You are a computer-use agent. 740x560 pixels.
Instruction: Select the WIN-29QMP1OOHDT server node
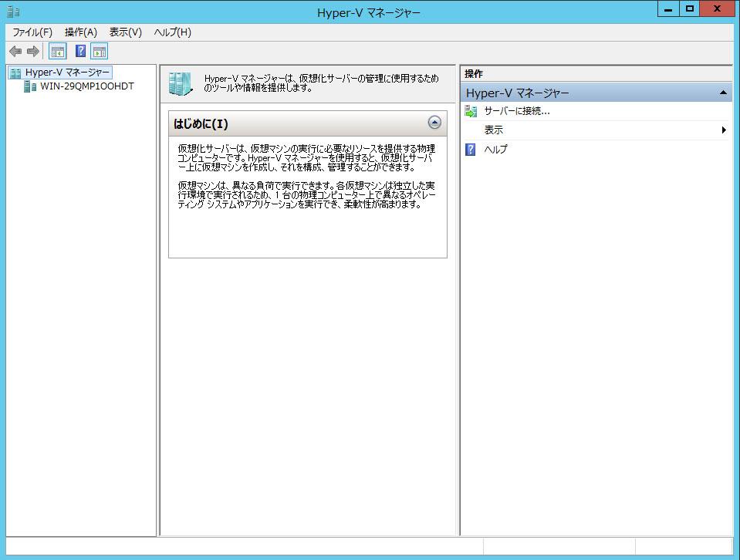[x=87, y=86]
